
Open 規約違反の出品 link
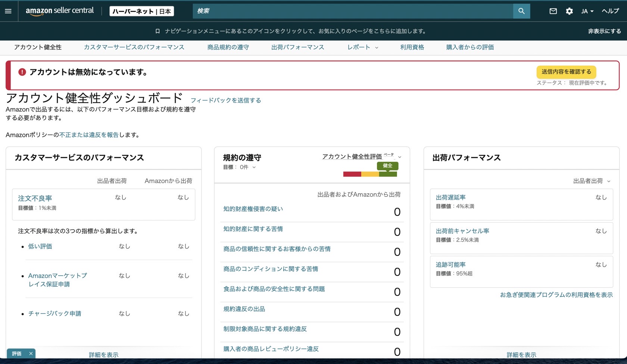point(244,309)
